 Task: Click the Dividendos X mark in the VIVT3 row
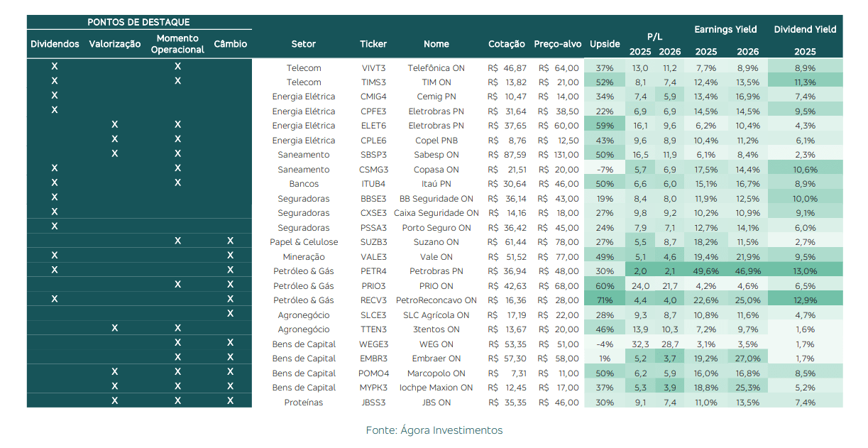click(55, 66)
